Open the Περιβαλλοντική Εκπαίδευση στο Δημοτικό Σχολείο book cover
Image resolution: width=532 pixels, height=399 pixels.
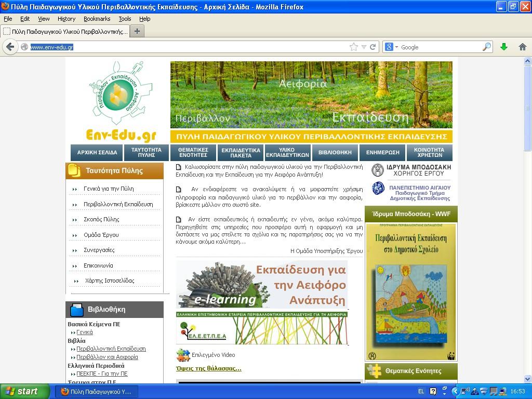tap(411, 292)
